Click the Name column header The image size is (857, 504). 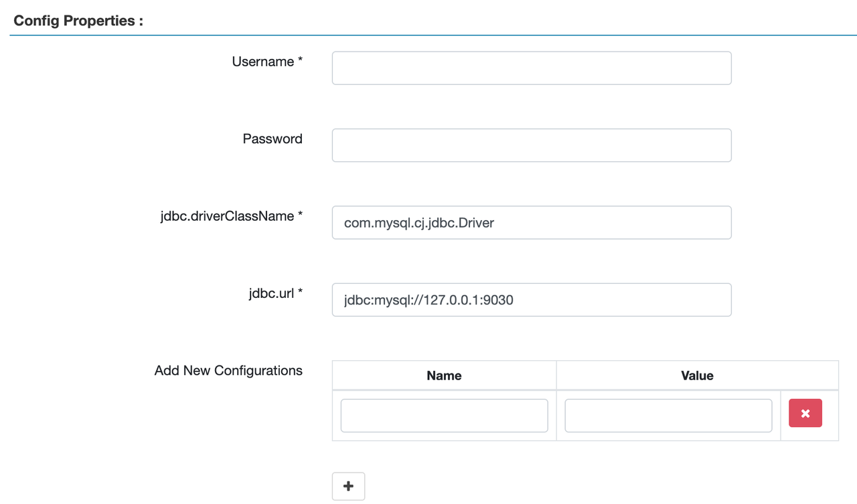(x=444, y=375)
